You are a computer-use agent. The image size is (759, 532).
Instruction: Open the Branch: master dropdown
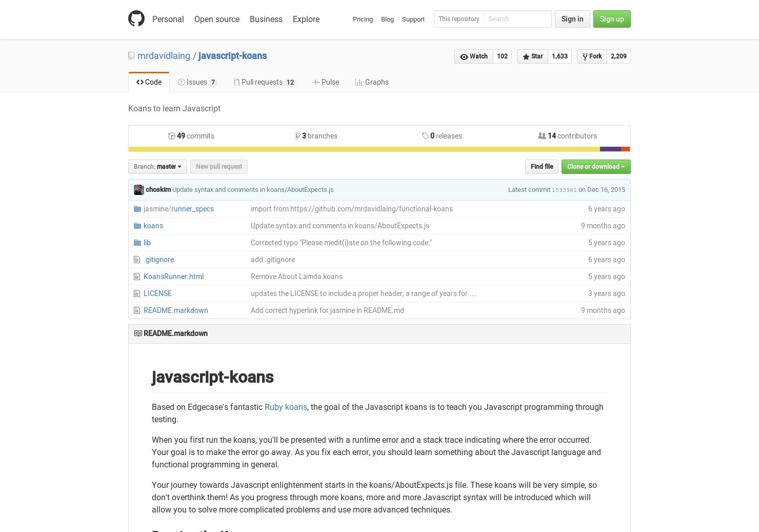click(x=157, y=166)
